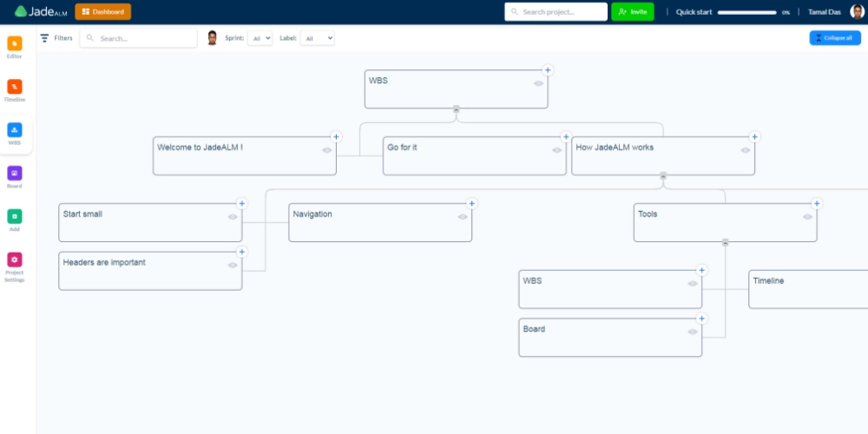Click the Collapse all button
The height and width of the screenshot is (434, 868).
tap(835, 37)
